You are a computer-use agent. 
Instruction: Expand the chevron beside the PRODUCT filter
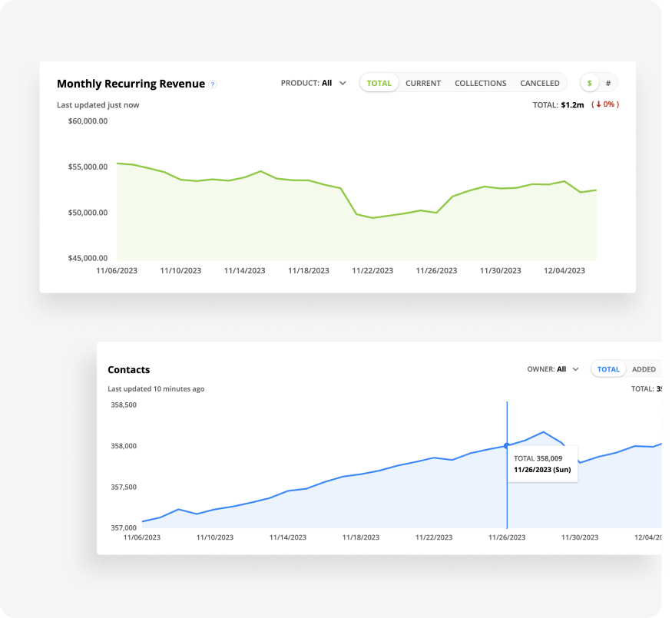(x=342, y=83)
